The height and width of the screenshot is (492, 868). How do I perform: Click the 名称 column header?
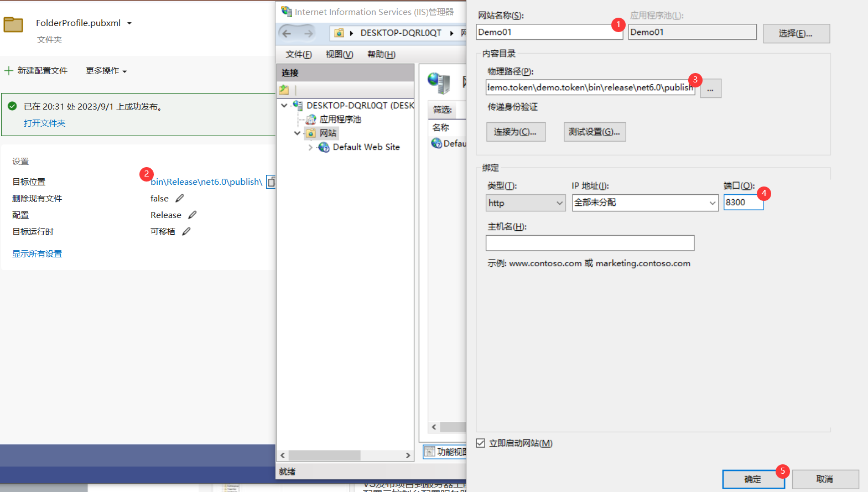click(x=441, y=127)
